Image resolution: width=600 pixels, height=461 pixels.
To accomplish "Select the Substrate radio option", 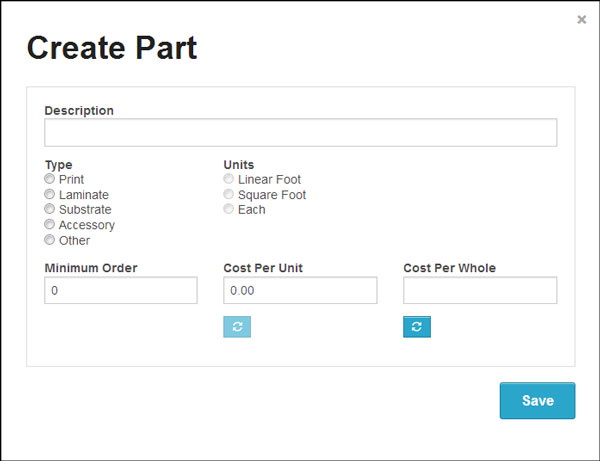I will pos(49,209).
